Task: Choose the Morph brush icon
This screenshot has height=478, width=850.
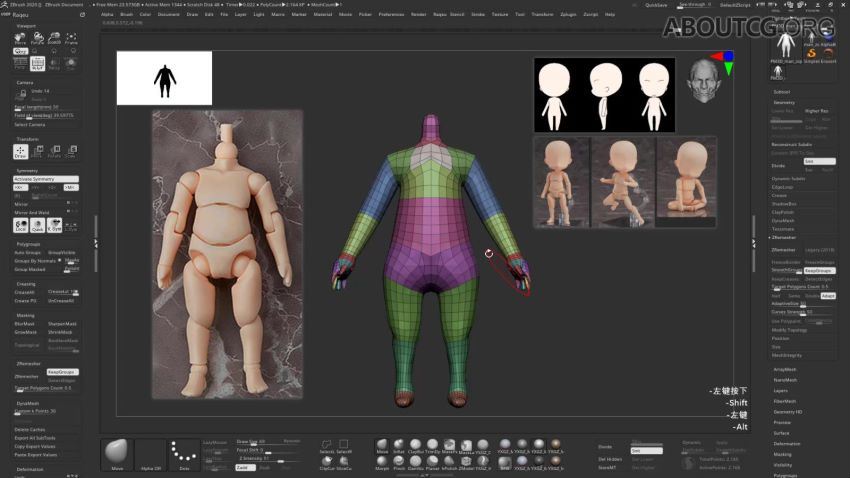Action: coord(382,463)
